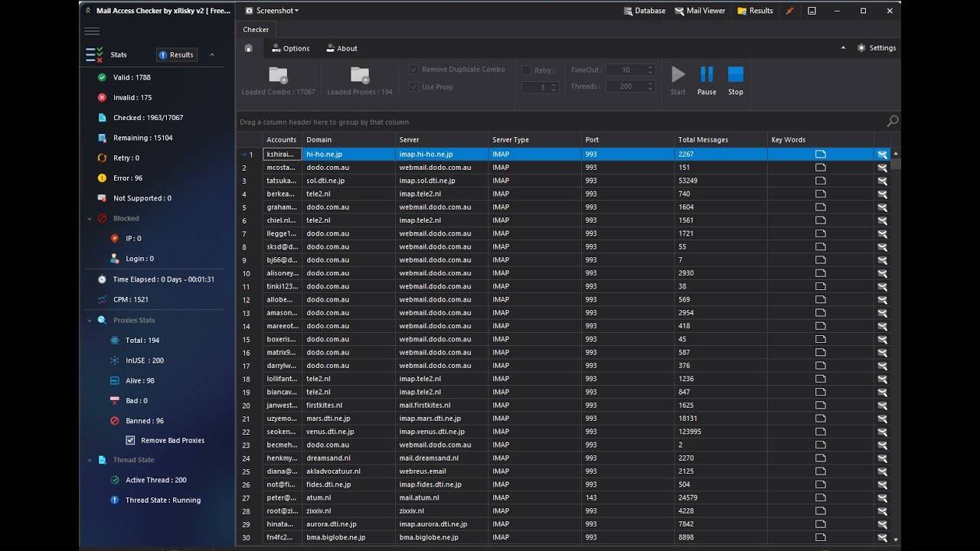
Task: Click the home icon beside Options
Action: coord(249,48)
